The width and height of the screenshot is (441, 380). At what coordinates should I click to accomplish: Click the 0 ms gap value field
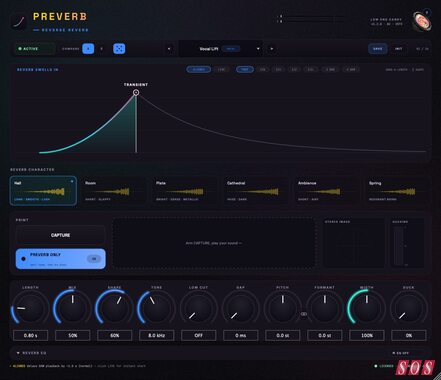(240, 335)
